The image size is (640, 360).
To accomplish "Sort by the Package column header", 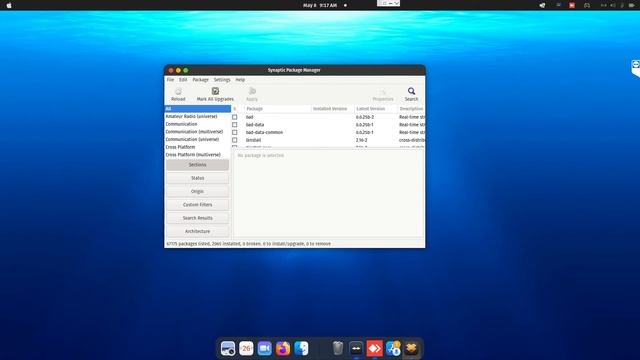I will 278,109.
